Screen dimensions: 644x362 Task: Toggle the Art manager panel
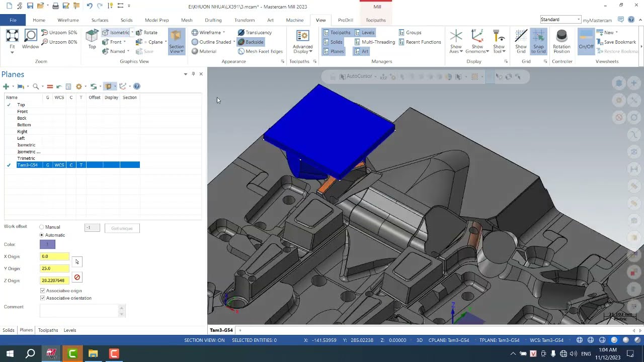tap(361, 51)
